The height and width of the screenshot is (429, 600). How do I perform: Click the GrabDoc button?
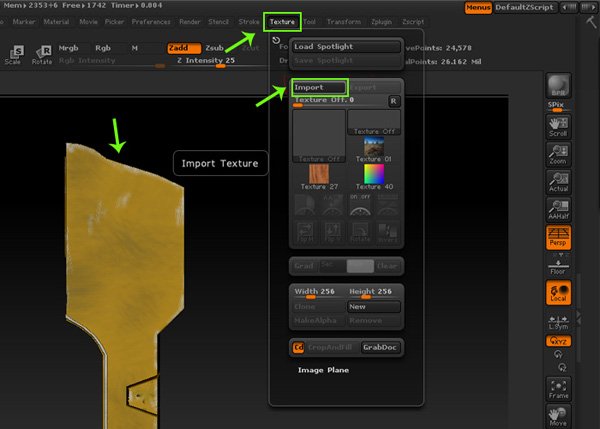[x=380, y=347]
